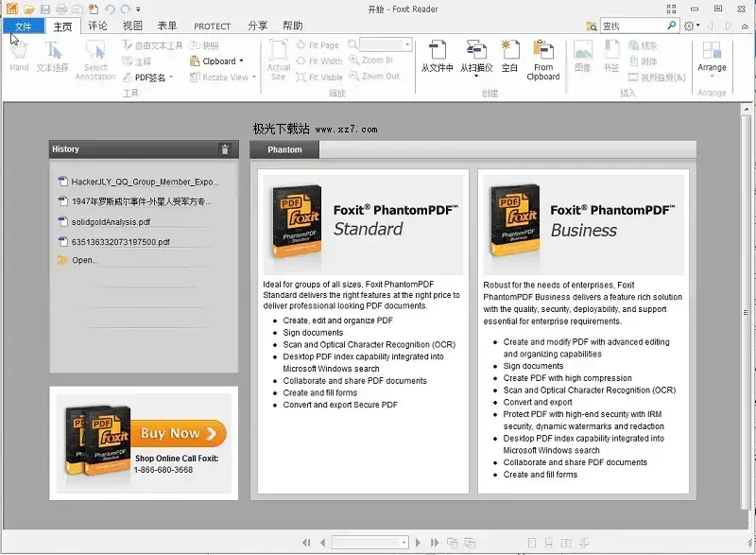756x555 pixels.
Task: Create a 空白 blank PDF
Action: coord(509,57)
